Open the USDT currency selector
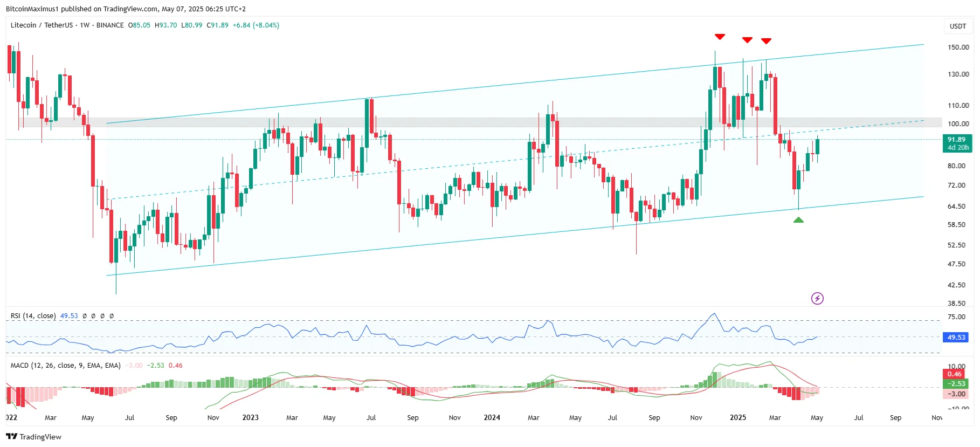 pyautogui.click(x=958, y=26)
